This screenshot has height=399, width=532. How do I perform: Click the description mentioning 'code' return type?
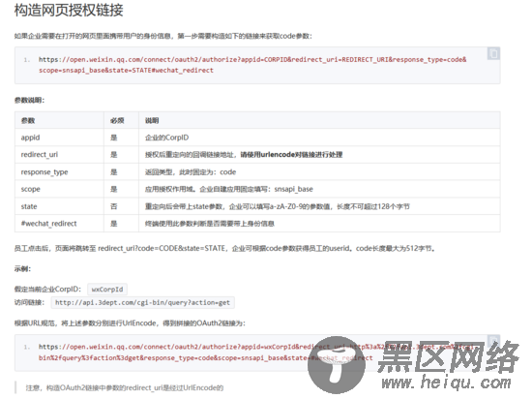pos(319,171)
